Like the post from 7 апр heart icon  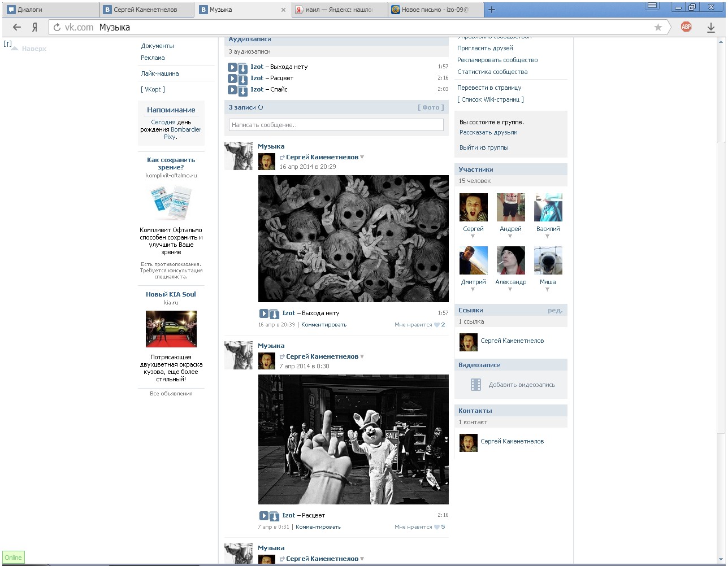[x=437, y=527]
